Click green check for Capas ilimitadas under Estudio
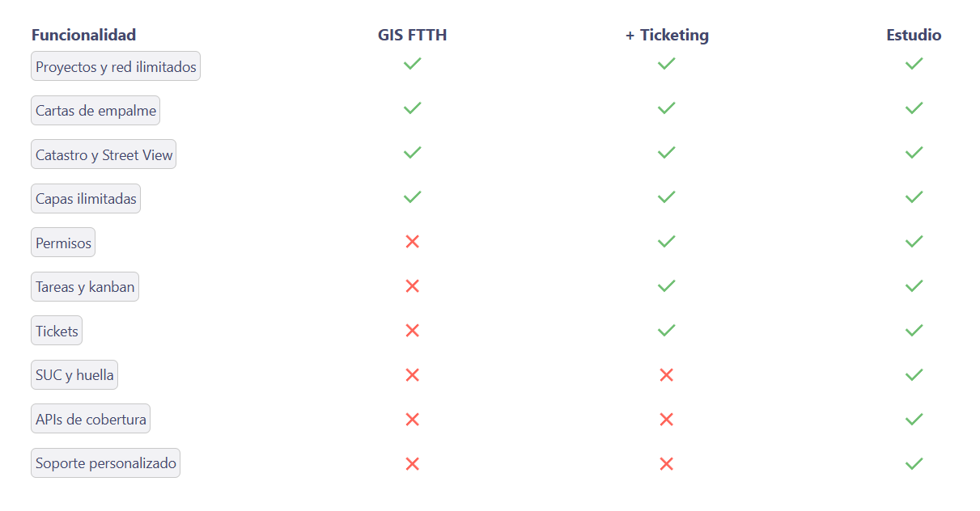The image size is (980, 511). click(x=914, y=196)
